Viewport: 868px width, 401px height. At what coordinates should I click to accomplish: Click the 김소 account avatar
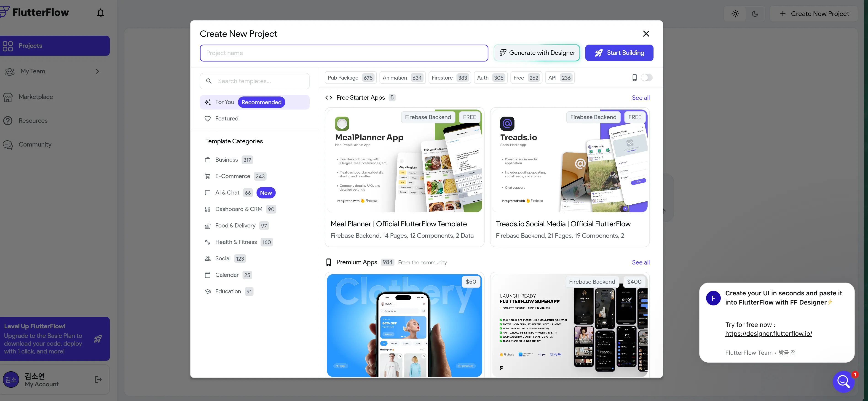tap(11, 380)
